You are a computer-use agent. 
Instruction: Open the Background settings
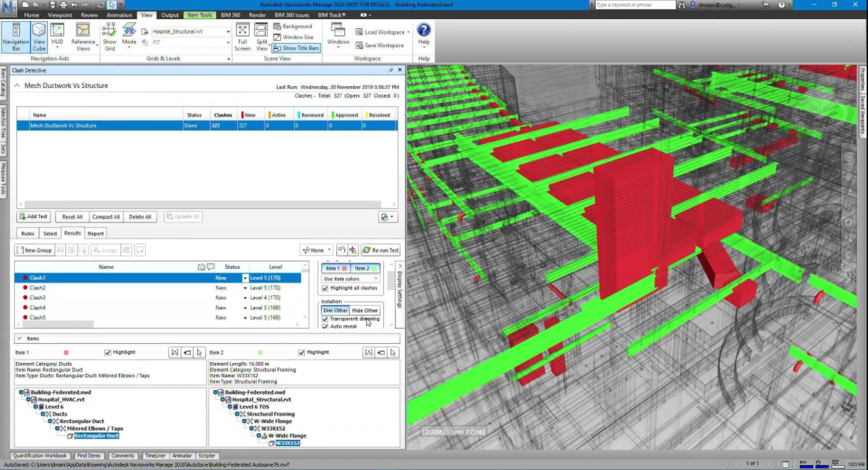click(293, 27)
